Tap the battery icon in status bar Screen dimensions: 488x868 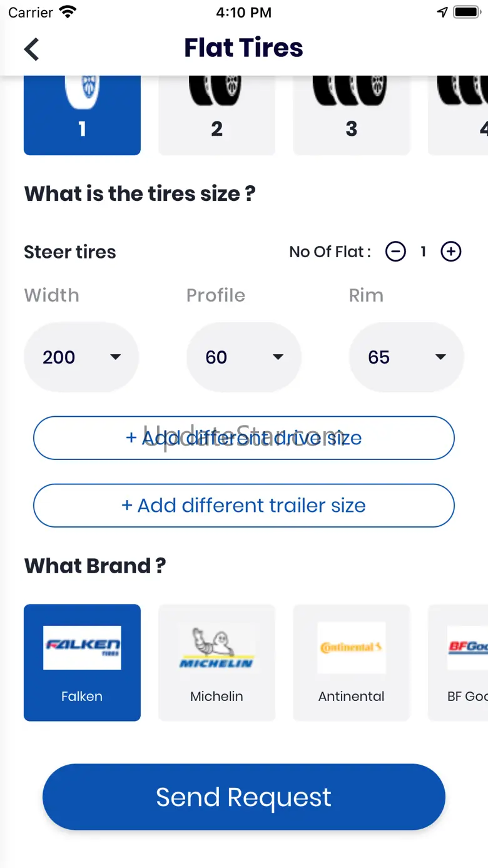[x=467, y=13]
